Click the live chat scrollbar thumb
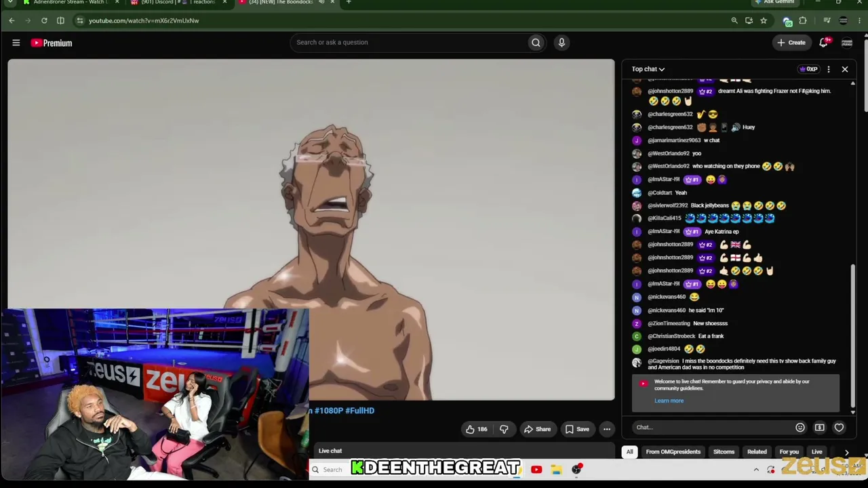The image size is (868, 488). [852, 337]
